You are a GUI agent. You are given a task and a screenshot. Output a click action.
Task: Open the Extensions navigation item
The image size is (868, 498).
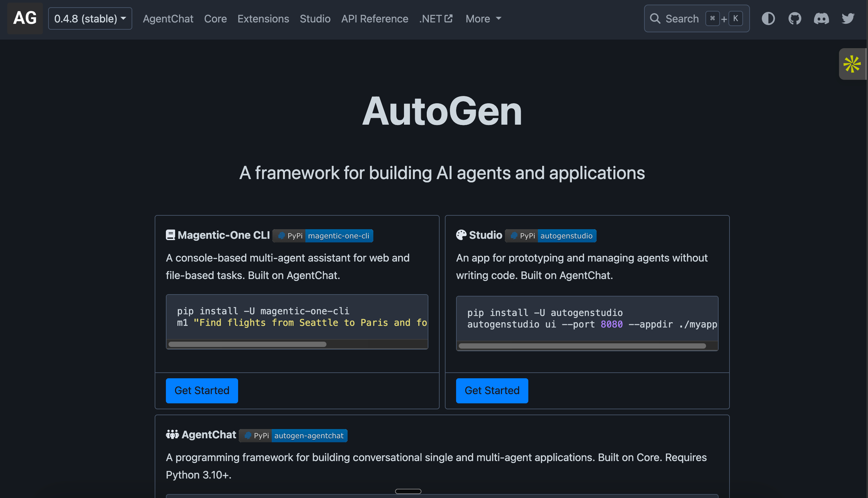coord(263,18)
